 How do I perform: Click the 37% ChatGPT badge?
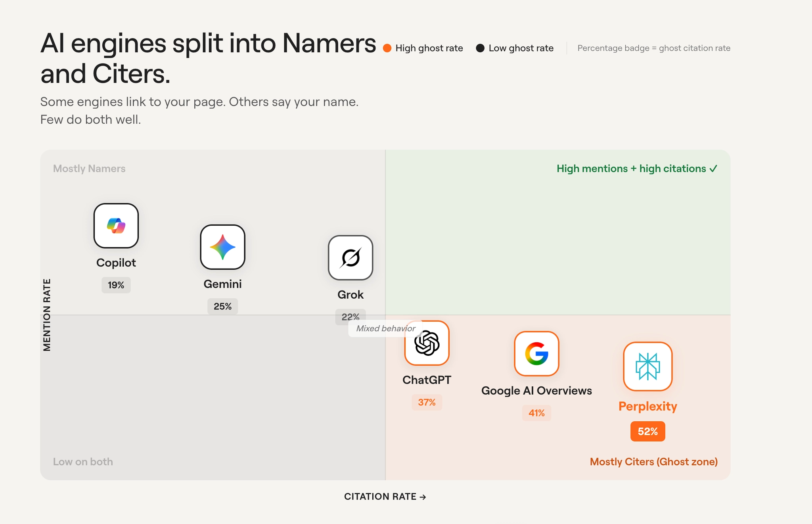[x=427, y=402]
